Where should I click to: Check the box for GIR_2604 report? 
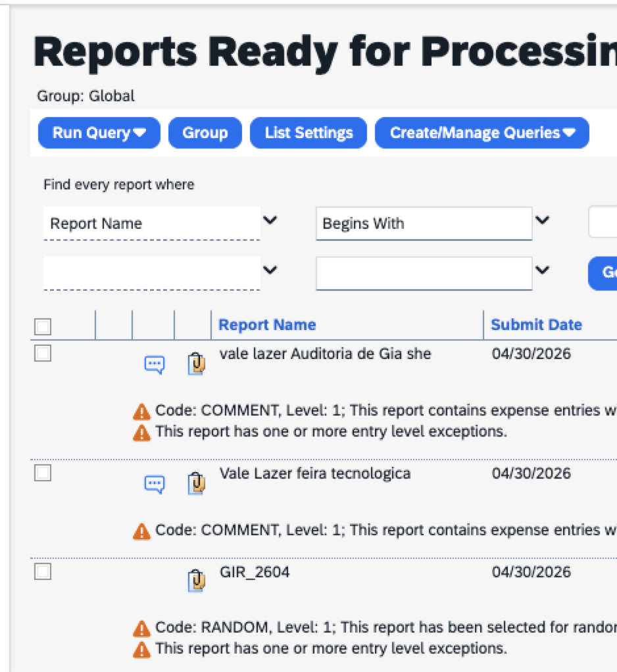[43, 571]
